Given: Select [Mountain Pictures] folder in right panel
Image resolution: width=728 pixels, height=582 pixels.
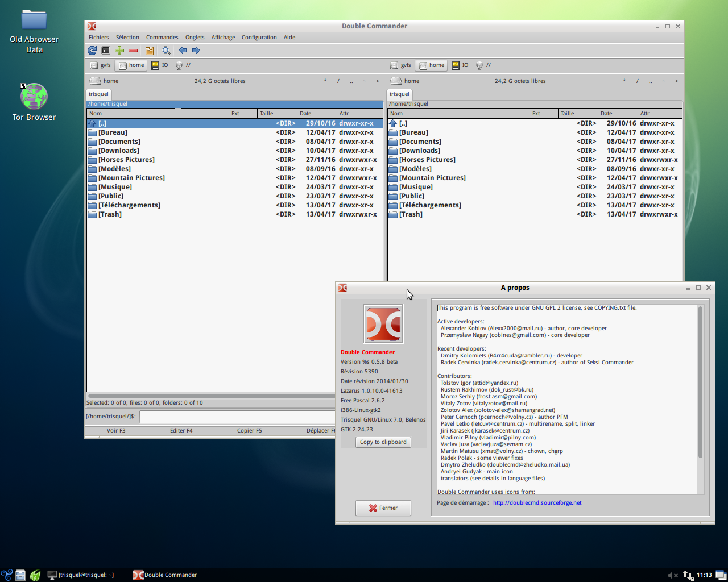Looking at the screenshot, I should pos(535,178).
